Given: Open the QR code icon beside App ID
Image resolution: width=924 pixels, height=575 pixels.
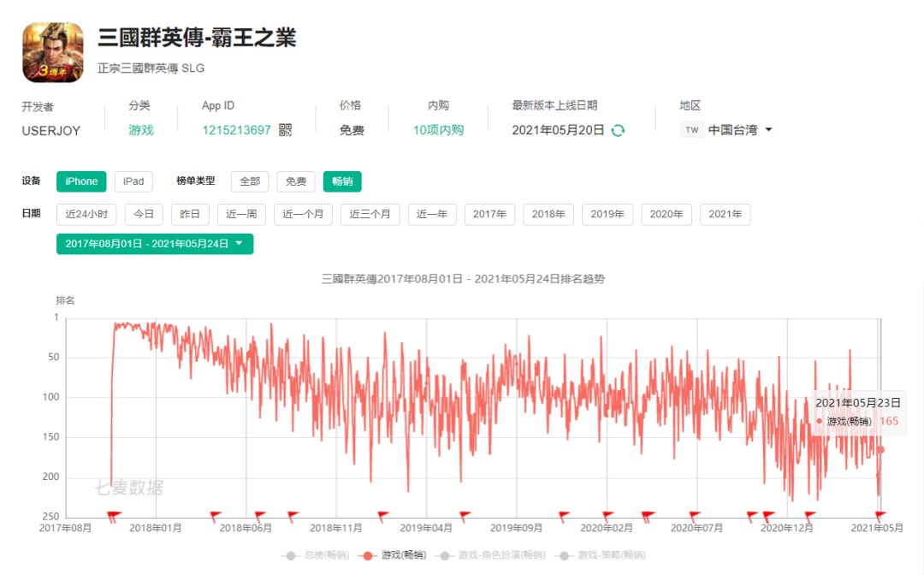Looking at the screenshot, I should tap(285, 130).
